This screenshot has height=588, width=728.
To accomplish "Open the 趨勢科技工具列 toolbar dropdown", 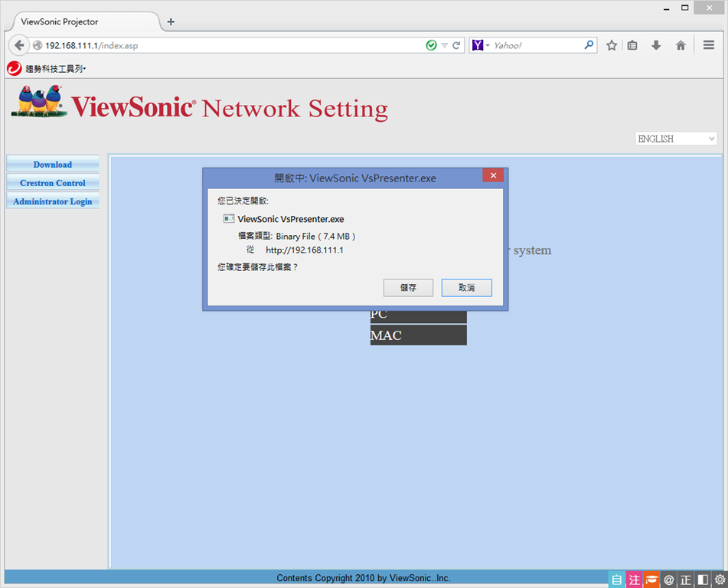I will (56, 69).
